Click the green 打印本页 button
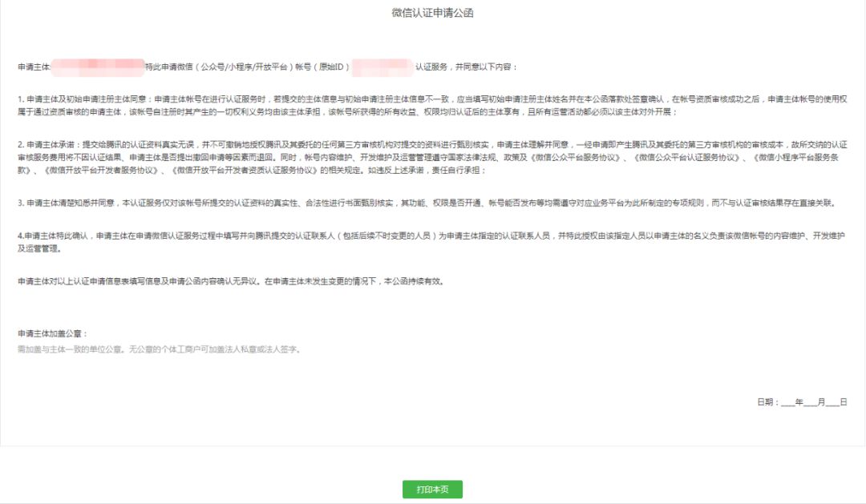 (x=432, y=489)
